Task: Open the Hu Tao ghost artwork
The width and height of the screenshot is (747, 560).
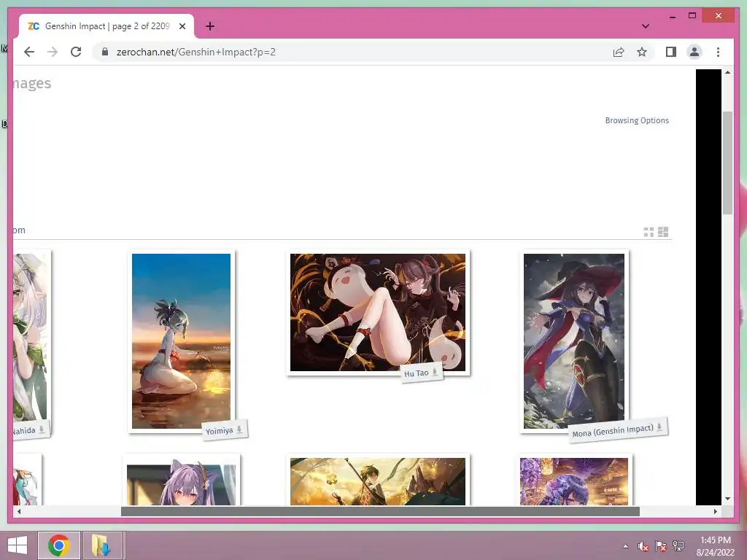Action: [378, 312]
